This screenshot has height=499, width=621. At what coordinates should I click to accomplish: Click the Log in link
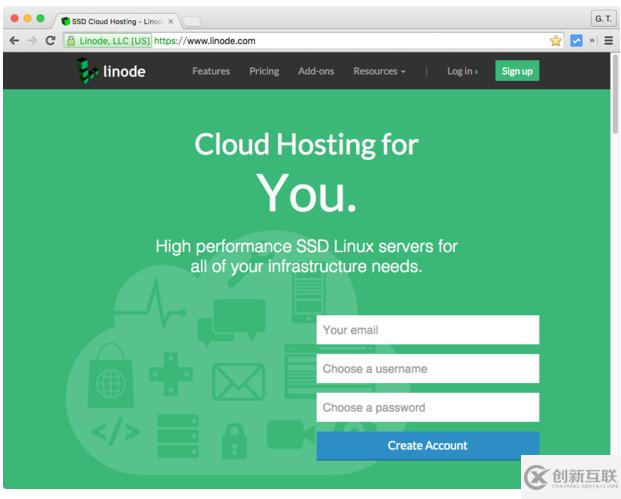(462, 71)
